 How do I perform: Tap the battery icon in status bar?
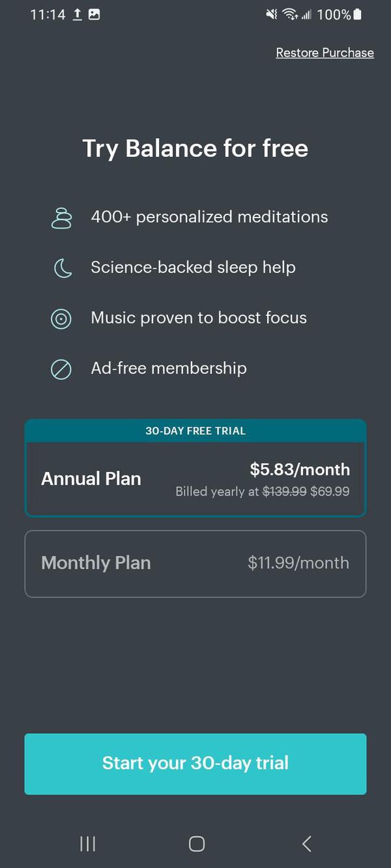tap(357, 14)
